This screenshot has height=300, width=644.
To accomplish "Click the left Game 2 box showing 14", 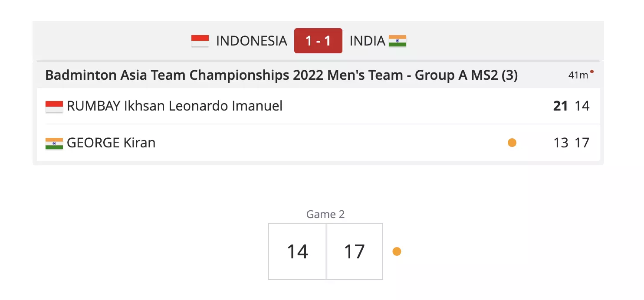I will pos(297,251).
